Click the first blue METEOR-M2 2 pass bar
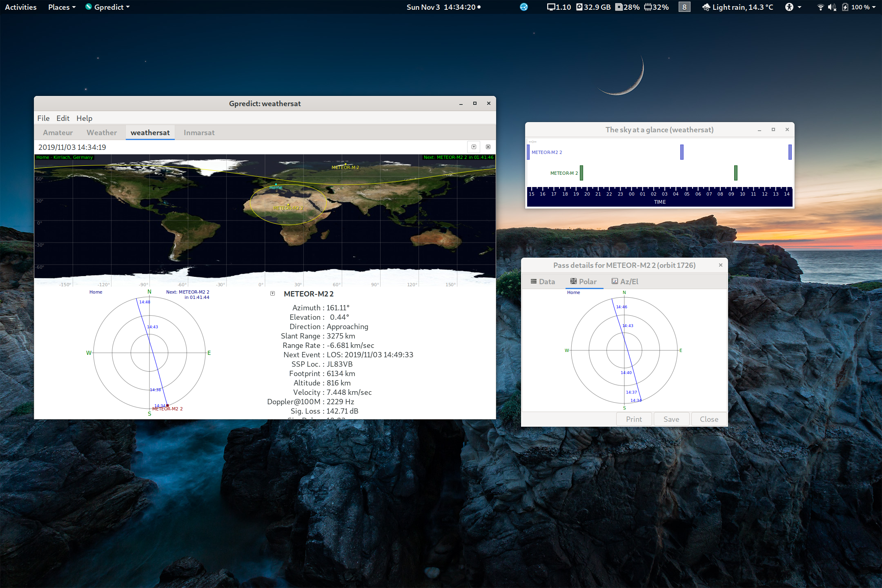This screenshot has width=882, height=588. click(528, 152)
